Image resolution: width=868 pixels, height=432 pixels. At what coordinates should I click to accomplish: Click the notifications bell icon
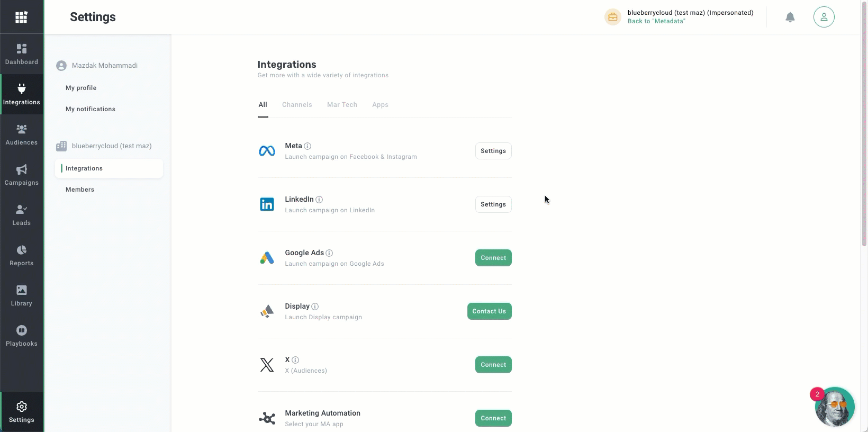tap(790, 17)
